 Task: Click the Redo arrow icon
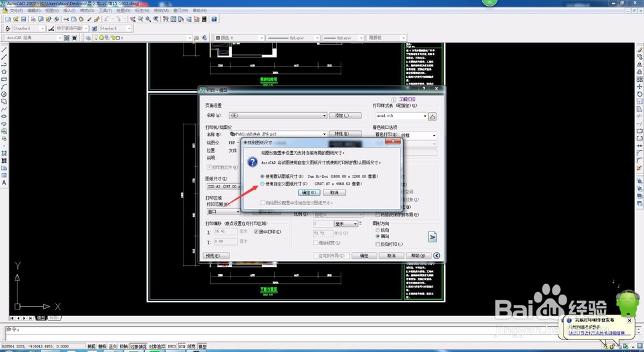[x=118, y=19]
